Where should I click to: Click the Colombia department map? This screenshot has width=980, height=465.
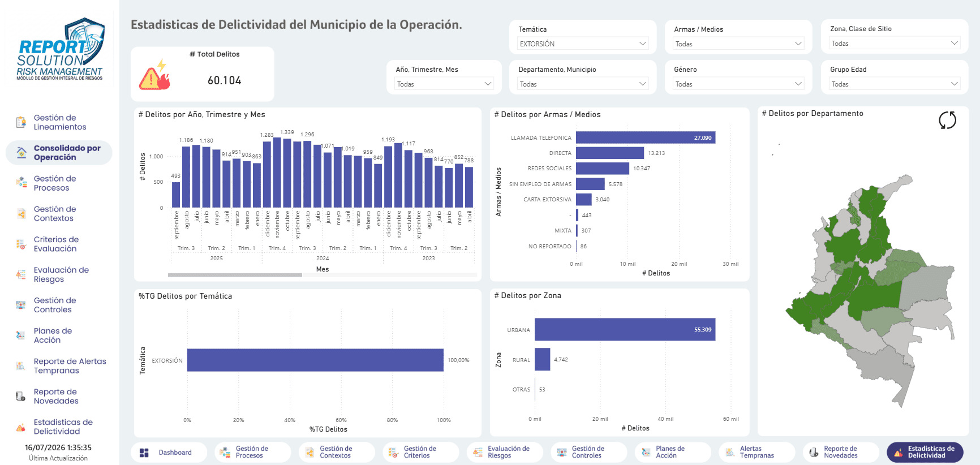[x=870, y=290]
